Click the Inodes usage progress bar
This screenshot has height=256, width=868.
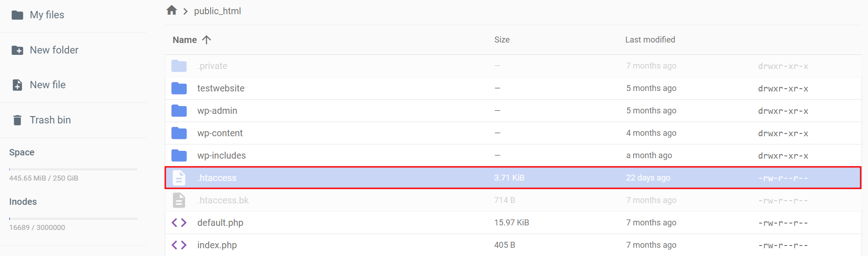[73, 219]
